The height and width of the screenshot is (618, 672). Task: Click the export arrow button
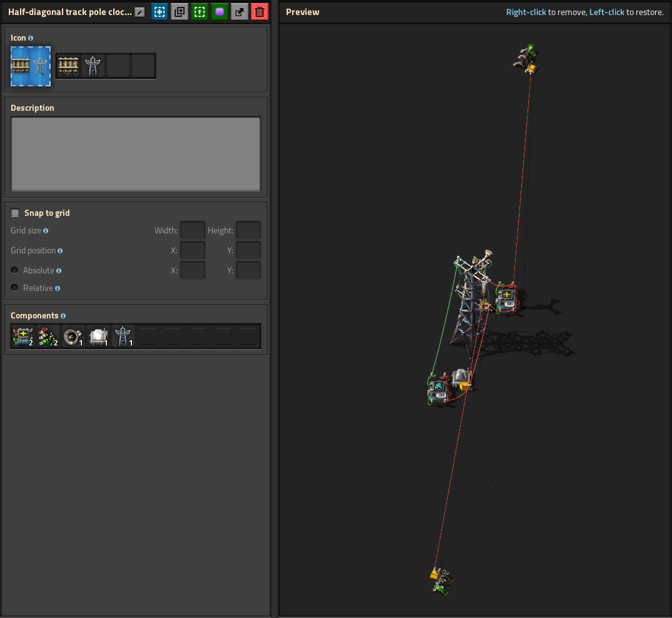(240, 12)
